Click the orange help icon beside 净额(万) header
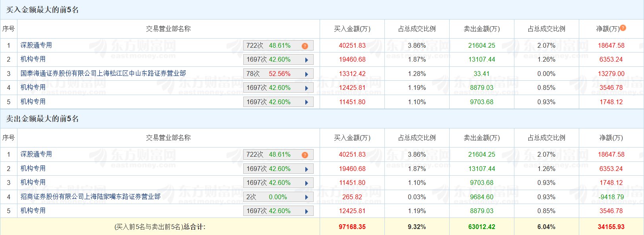The width and height of the screenshot is (644, 235). tap(623, 28)
